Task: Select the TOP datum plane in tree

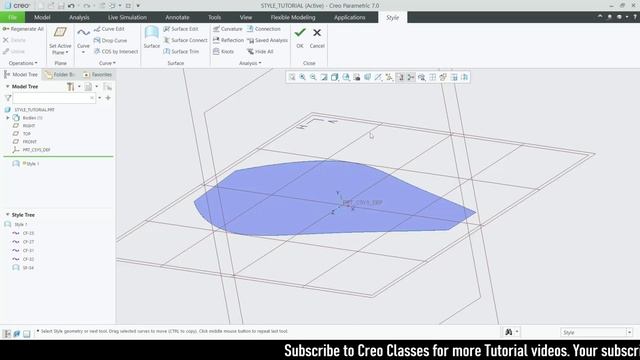Action: [27, 133]
